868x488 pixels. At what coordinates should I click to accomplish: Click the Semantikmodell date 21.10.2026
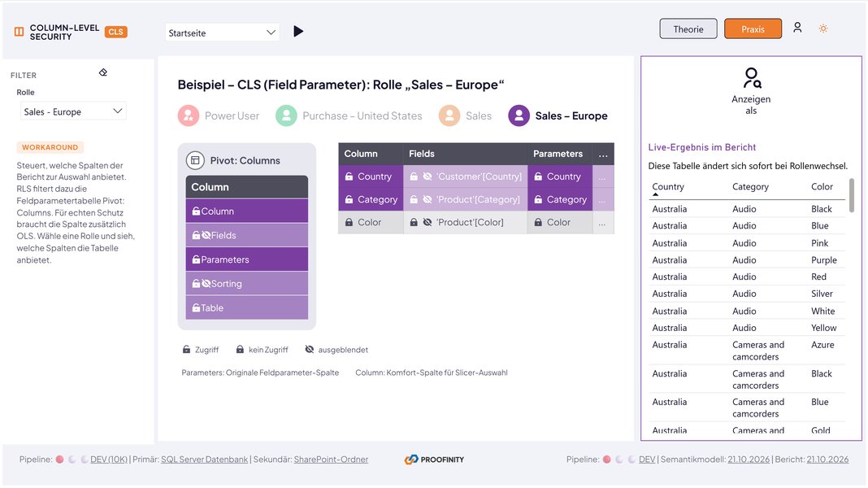[x=749, y=460]
